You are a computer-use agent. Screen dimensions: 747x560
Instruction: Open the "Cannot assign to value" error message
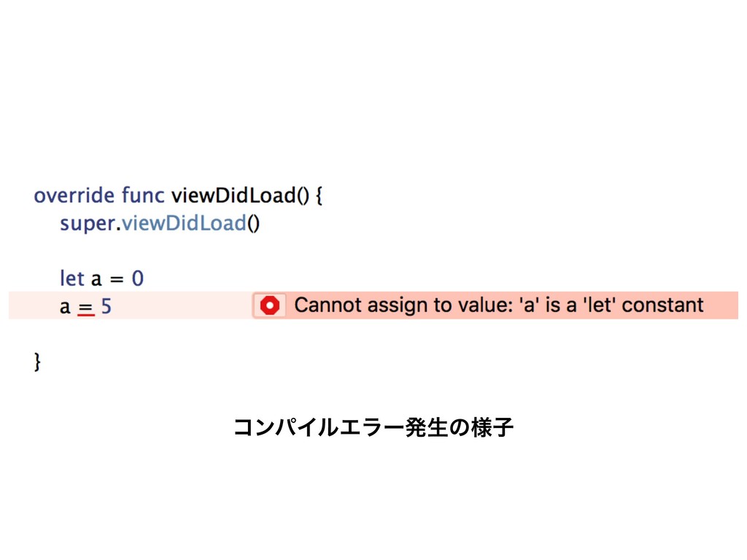[x=498, y=306]
